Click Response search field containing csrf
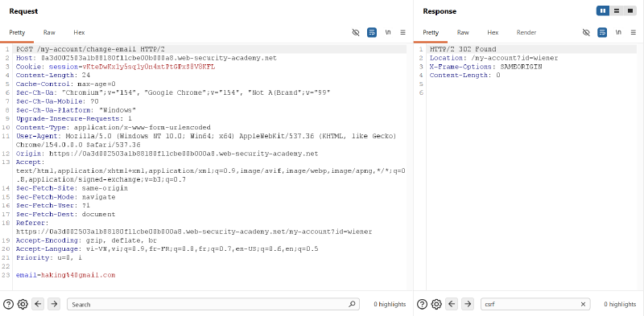 535,304
